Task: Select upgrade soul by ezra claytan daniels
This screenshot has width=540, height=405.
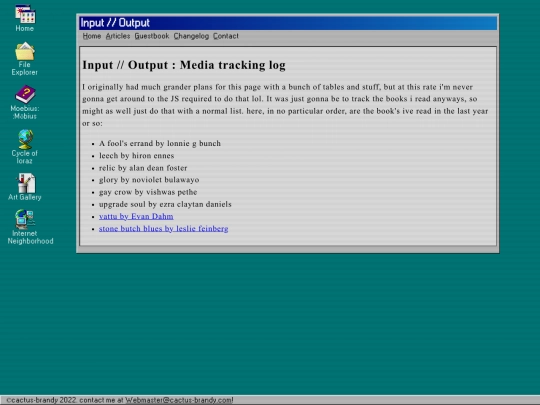Action: coord(165,204)
